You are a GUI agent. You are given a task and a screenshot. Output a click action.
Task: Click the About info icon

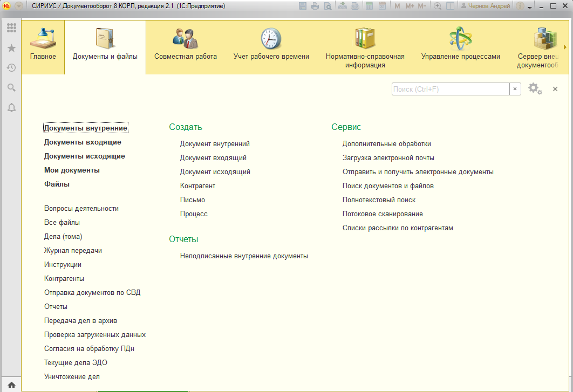tap(520, 6)
